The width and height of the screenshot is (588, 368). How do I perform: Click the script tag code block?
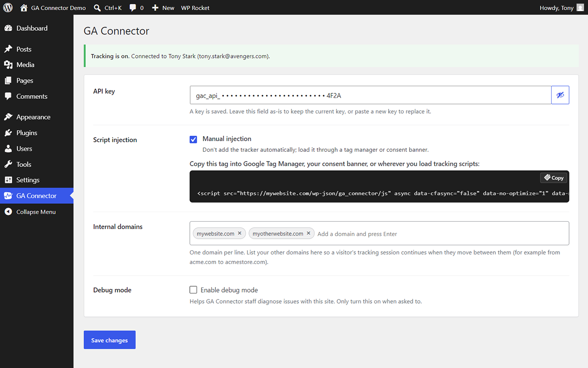[379, 186]
